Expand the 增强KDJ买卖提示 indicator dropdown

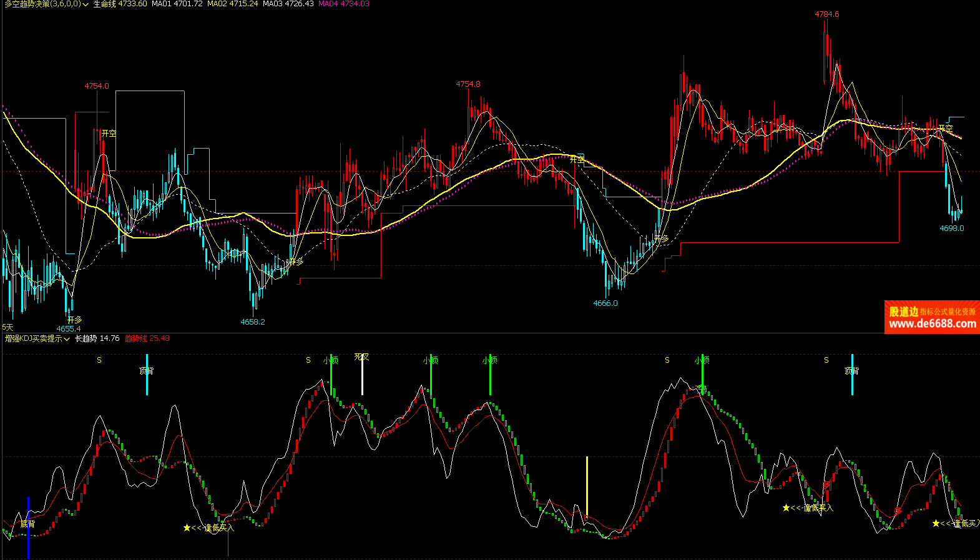[x=67, y=339]
